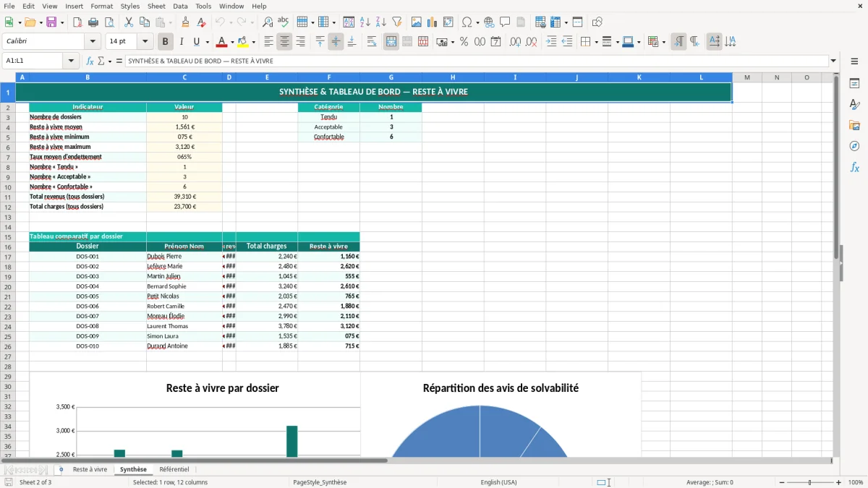The image size is (868, 488).
Task: Click the Print icon
Action: click(x=93, y=22)
